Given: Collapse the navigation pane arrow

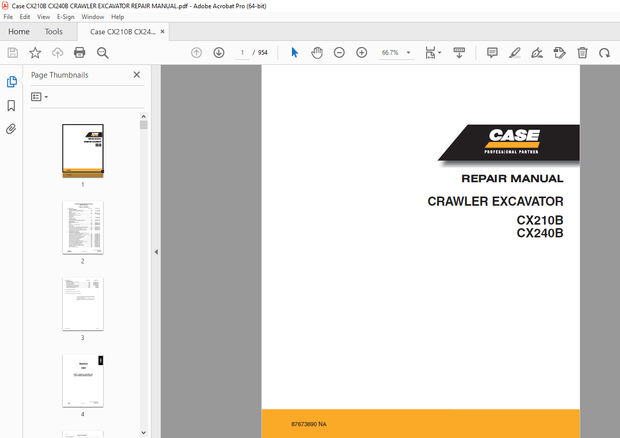Looking at the screenshot, I should pos(156,252).
